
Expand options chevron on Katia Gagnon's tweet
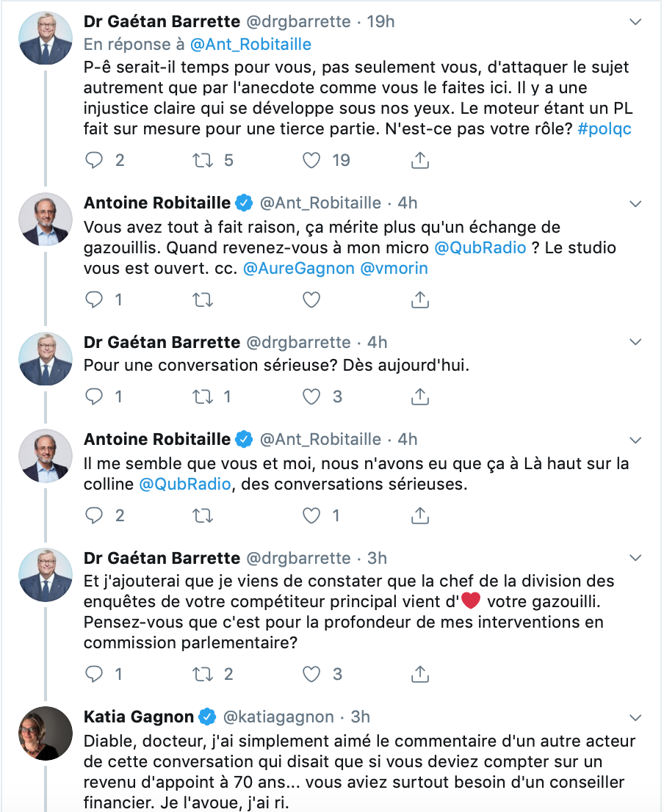pyautogui.click(x=635, y=718)
